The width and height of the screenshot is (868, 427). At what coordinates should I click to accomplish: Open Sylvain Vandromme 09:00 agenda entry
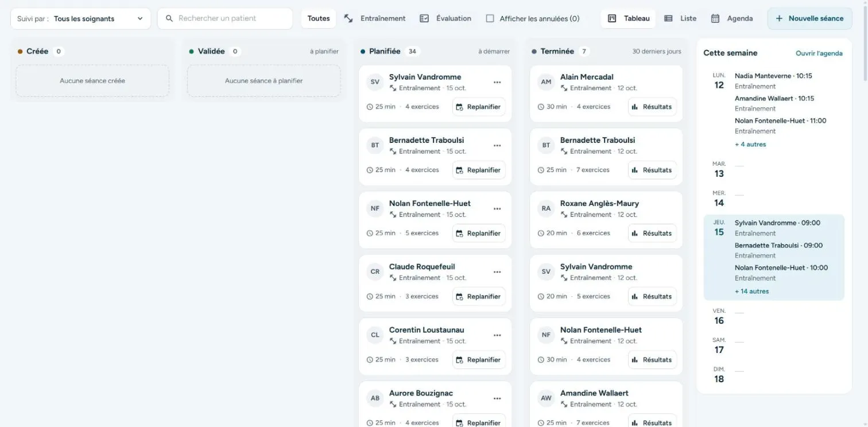[777, 228]
